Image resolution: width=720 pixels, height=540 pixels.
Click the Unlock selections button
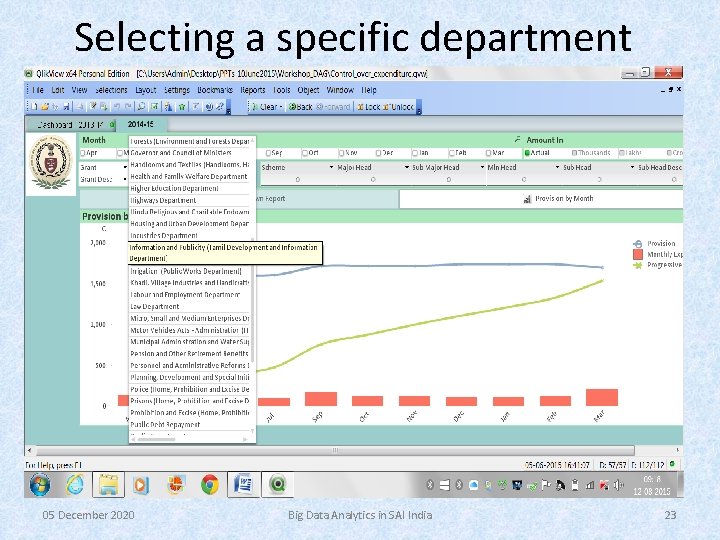(399, 107)
